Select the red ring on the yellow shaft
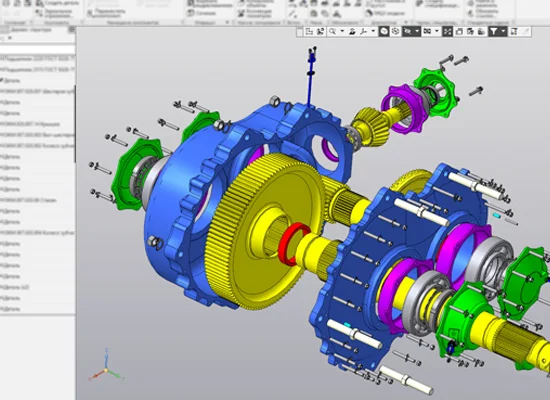Viewport: 550px width, 400px height. tap(293, 243)
